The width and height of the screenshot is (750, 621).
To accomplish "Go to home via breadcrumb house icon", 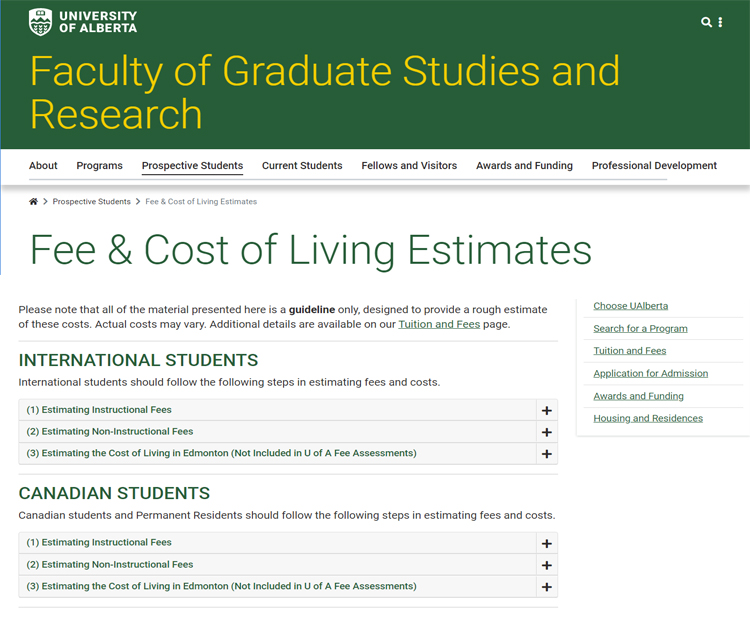I will 33,201.
